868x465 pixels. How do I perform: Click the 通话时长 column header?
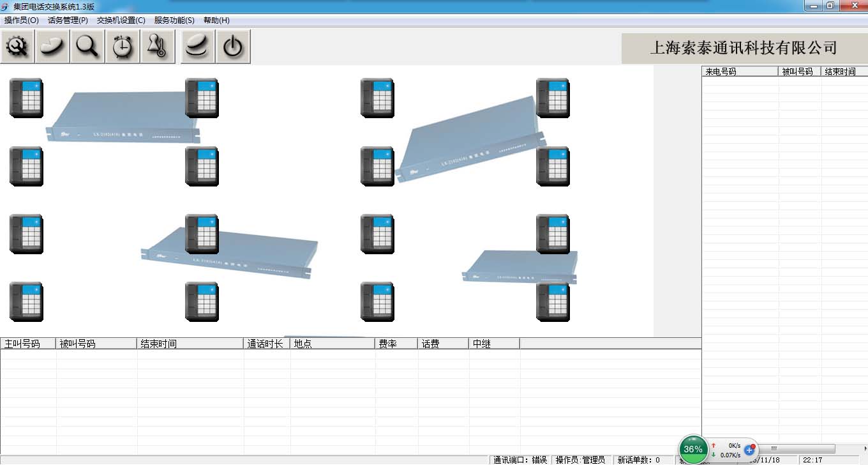tap(267, 344)
